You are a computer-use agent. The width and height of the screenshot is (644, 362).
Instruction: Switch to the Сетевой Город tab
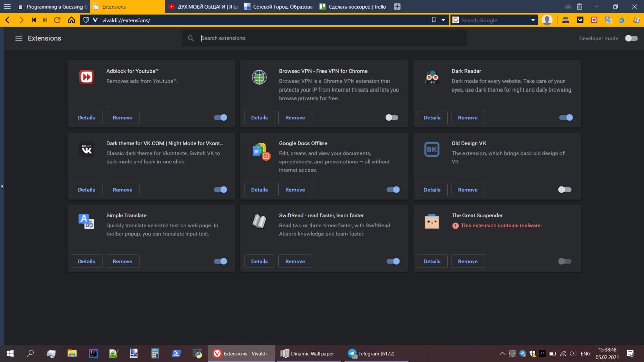coord(278,7)
